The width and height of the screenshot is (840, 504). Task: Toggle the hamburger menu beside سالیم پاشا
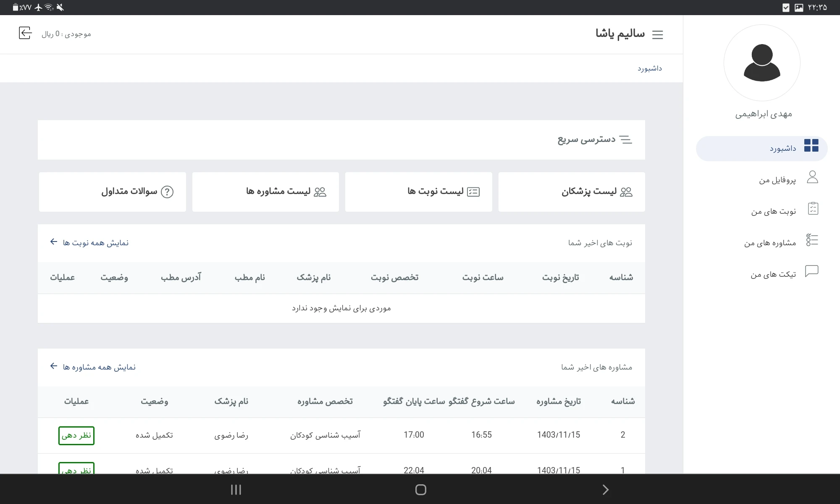(657, 35)
